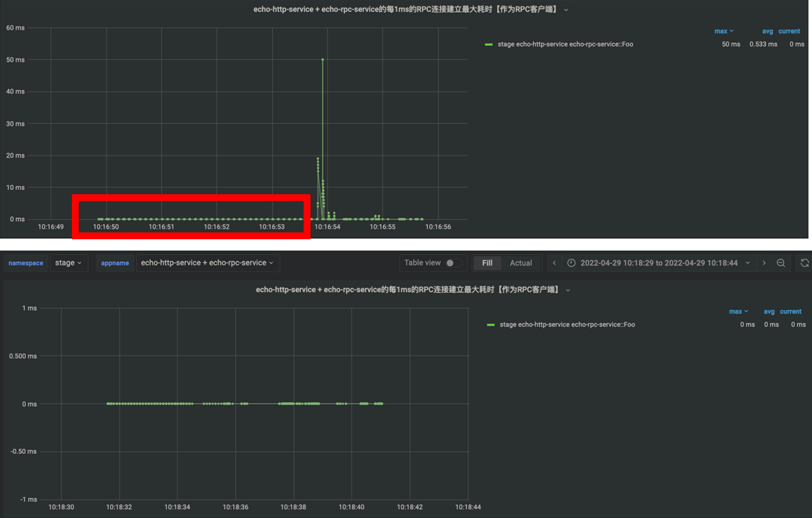
Task: Select the Fill display mode
Action: pos(487,263)
